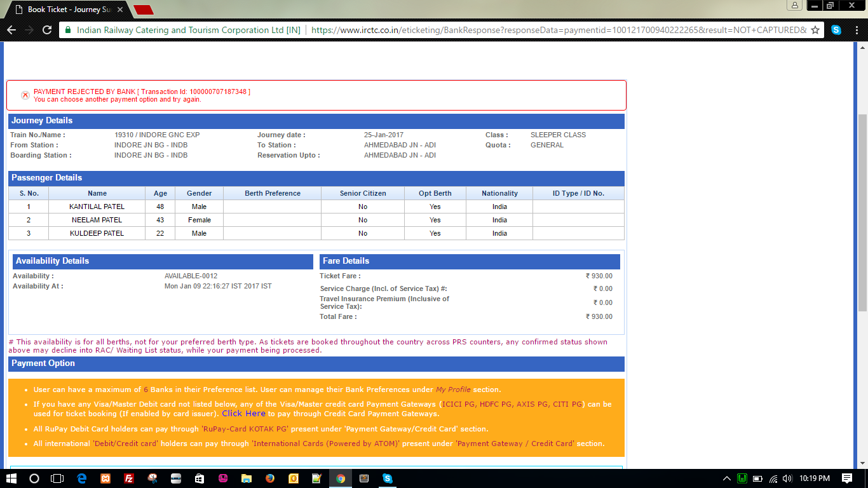Click the journey date '25-Jan-2017'
This screenshot has height=488, width=868.
384,135
